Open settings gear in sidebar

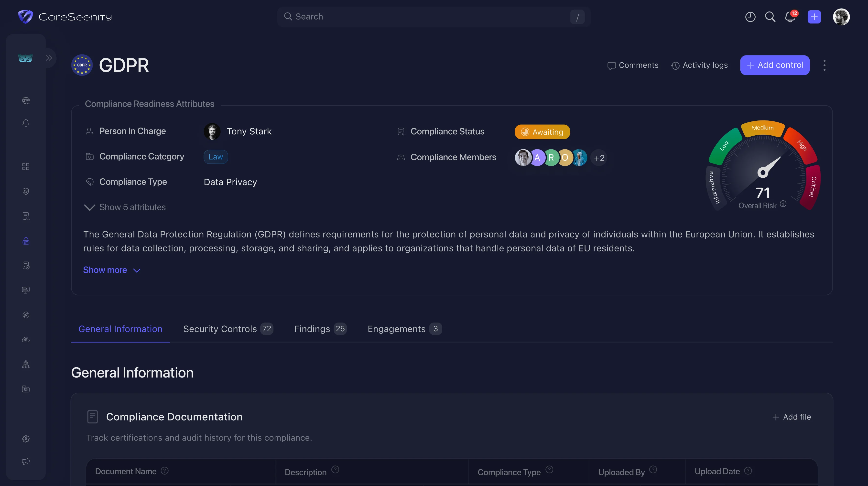pos(26,439)
